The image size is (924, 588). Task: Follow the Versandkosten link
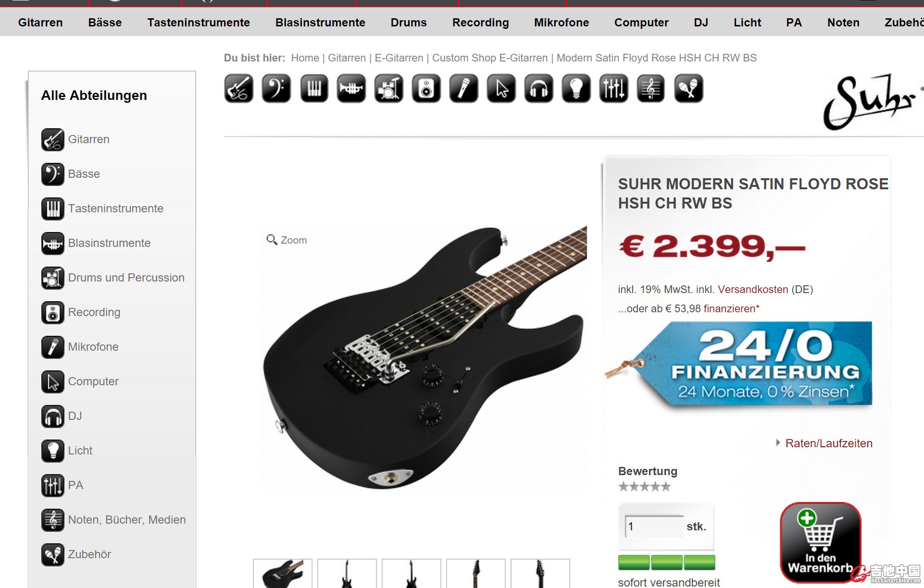point(753,290)
